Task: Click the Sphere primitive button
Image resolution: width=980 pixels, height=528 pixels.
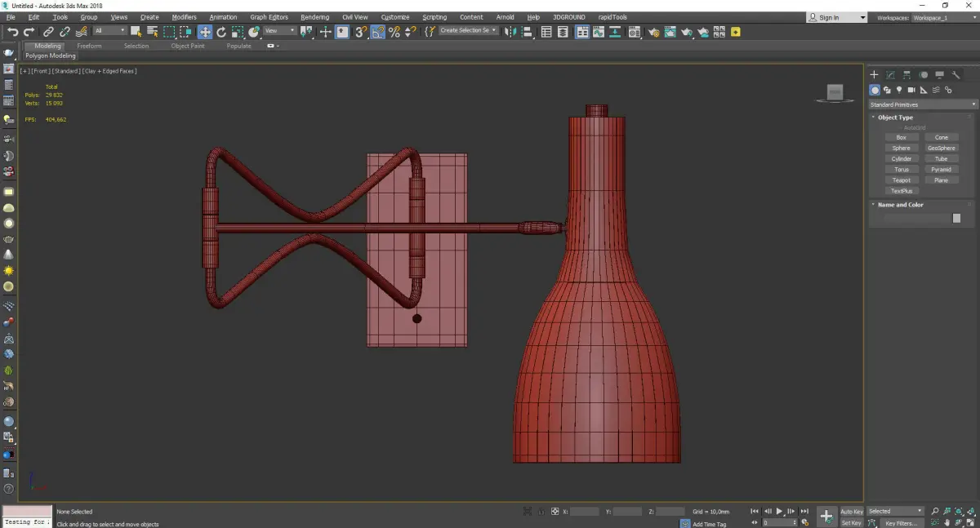Action: 902,148
